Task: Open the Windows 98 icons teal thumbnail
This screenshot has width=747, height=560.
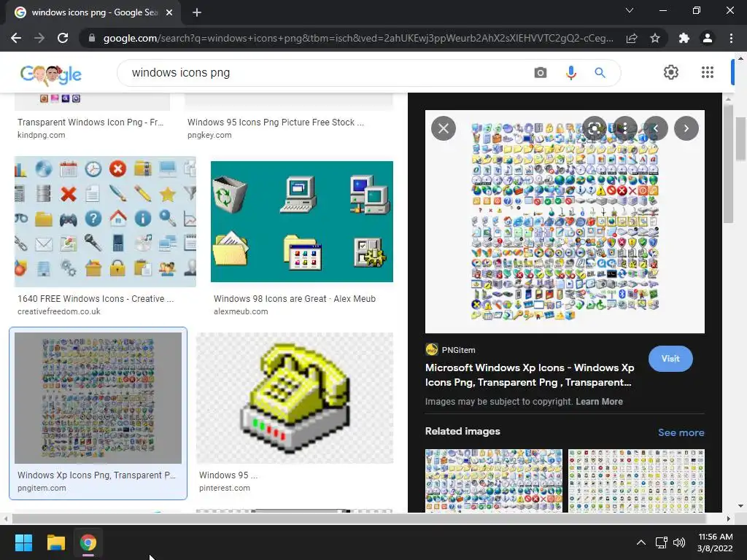Action: (301, 222)
